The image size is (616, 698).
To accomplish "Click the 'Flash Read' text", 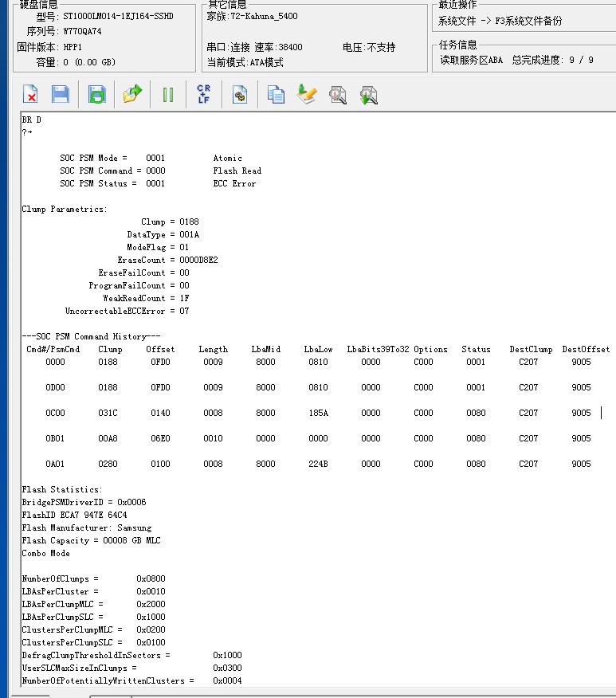I will click(237, 171).
